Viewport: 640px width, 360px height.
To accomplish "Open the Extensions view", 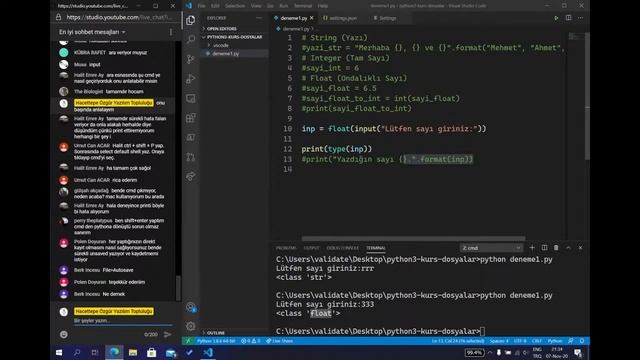I will coord(191,118).
